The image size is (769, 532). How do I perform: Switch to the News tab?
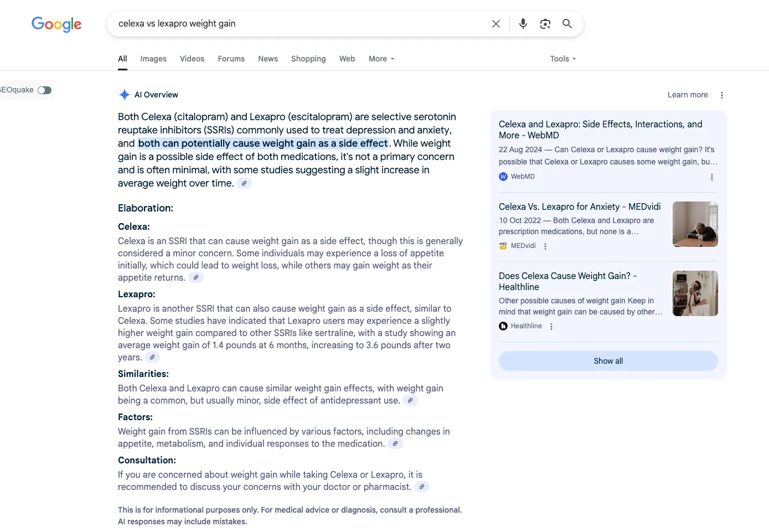tap(268, 59)
